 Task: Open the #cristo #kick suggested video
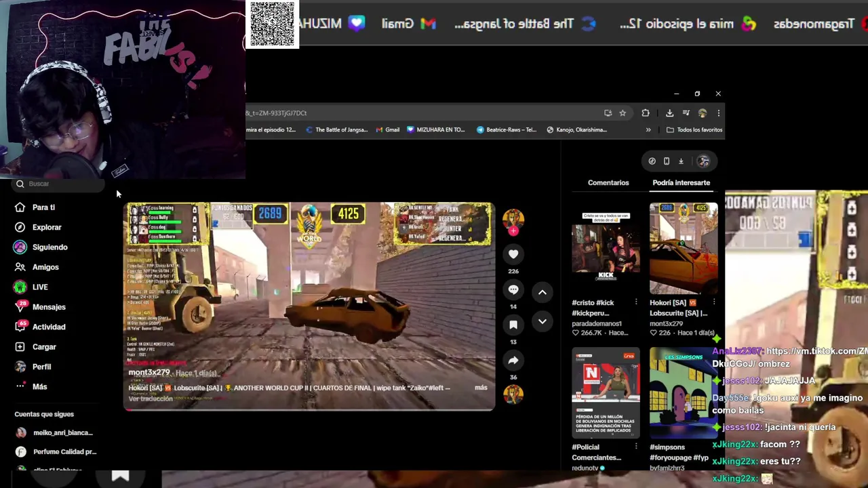606,248
